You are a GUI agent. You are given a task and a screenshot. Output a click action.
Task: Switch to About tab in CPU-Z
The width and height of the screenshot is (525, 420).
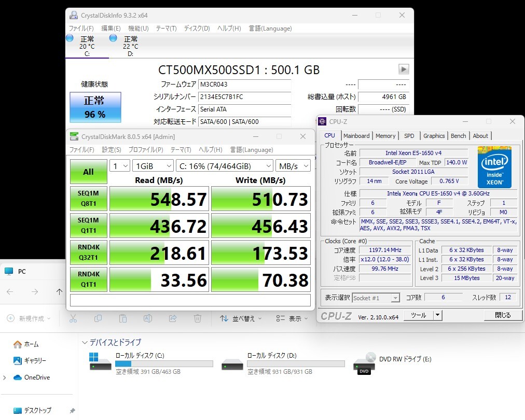(x=480, y=135)
